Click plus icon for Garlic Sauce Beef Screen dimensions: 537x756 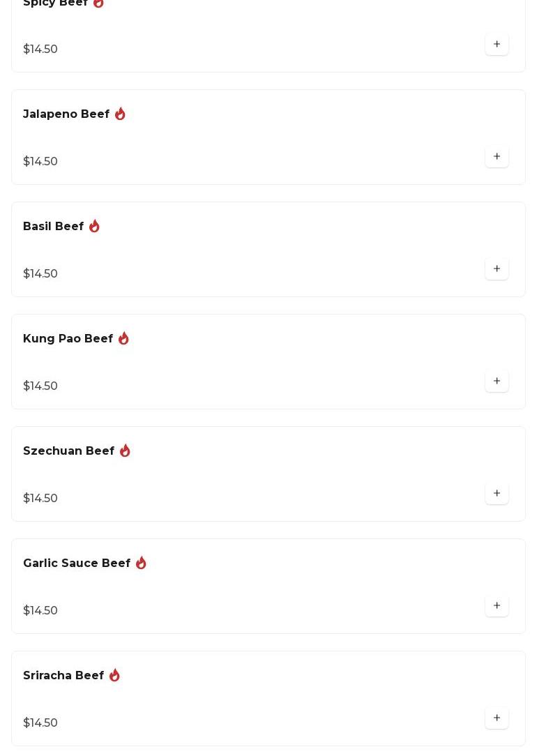click(497, 606)
